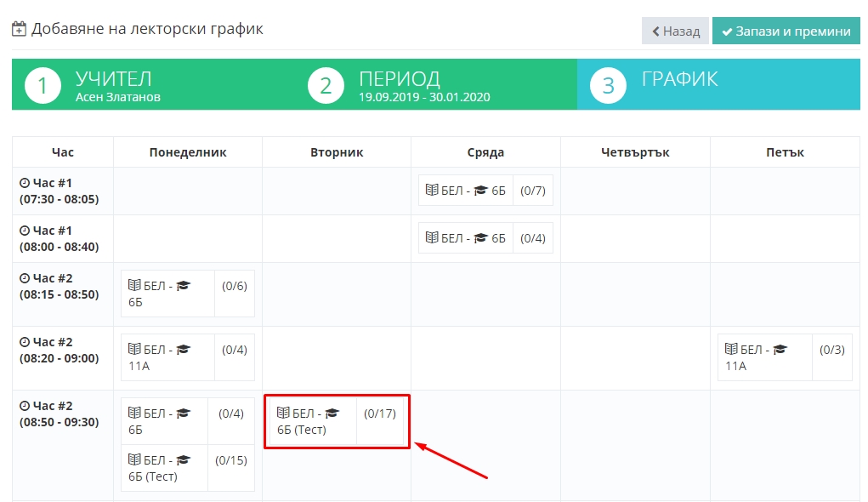This screenshot has height=502, width=868.
Task: Click book icon in Tuesday 6Б (Тест) lesson
Action: 283,413
